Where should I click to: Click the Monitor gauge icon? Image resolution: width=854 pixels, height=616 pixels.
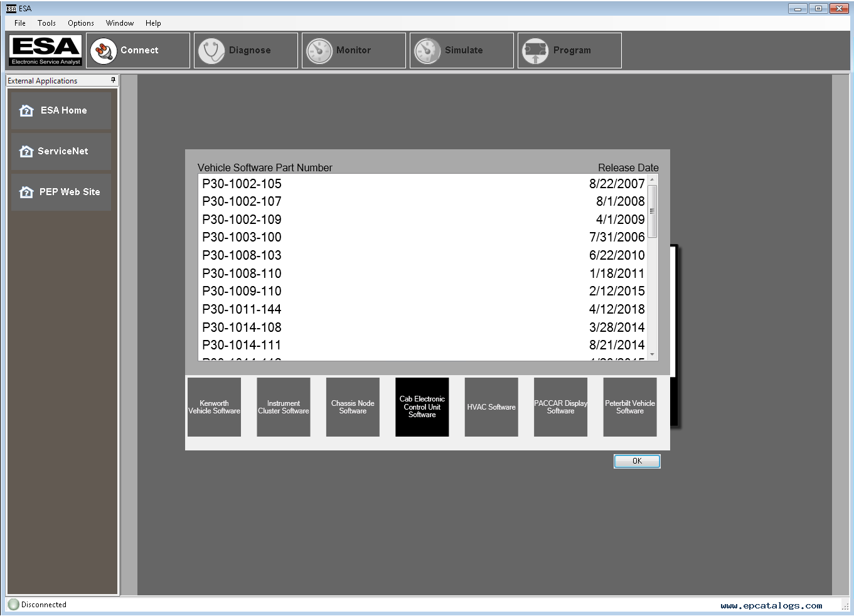coord(319,51)
